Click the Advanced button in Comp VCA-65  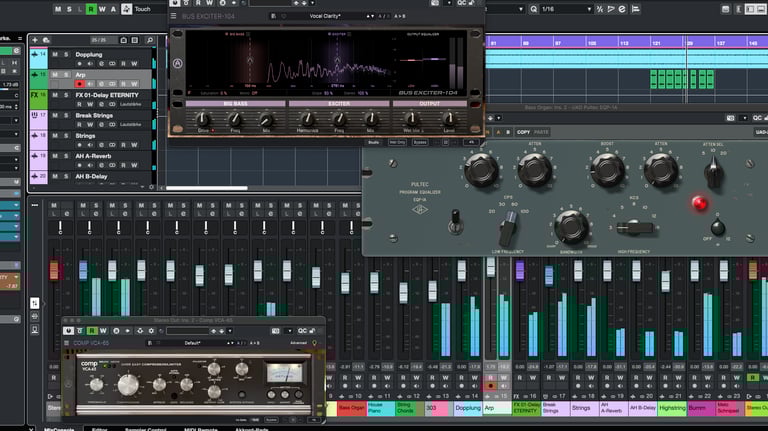point(300,341)
